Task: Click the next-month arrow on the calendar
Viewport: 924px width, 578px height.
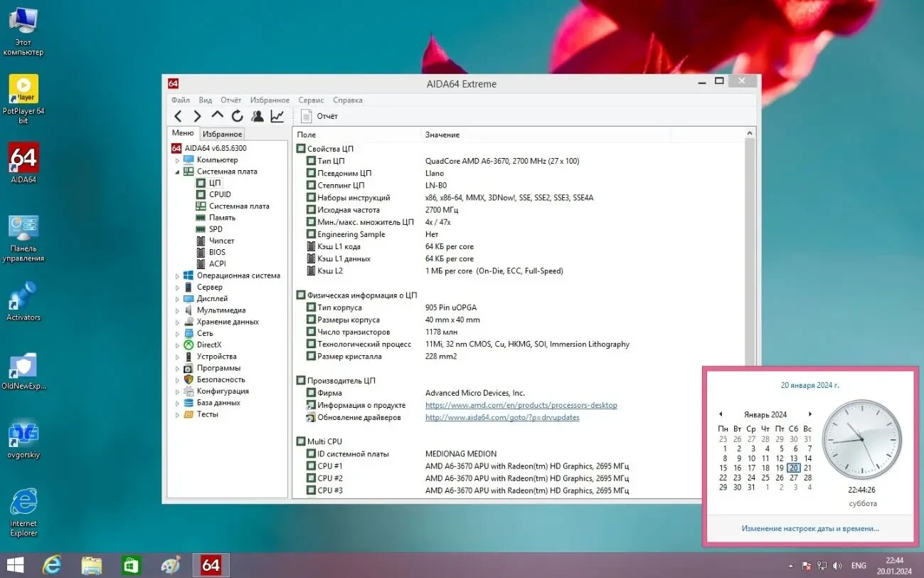Action: coord(809,414)
